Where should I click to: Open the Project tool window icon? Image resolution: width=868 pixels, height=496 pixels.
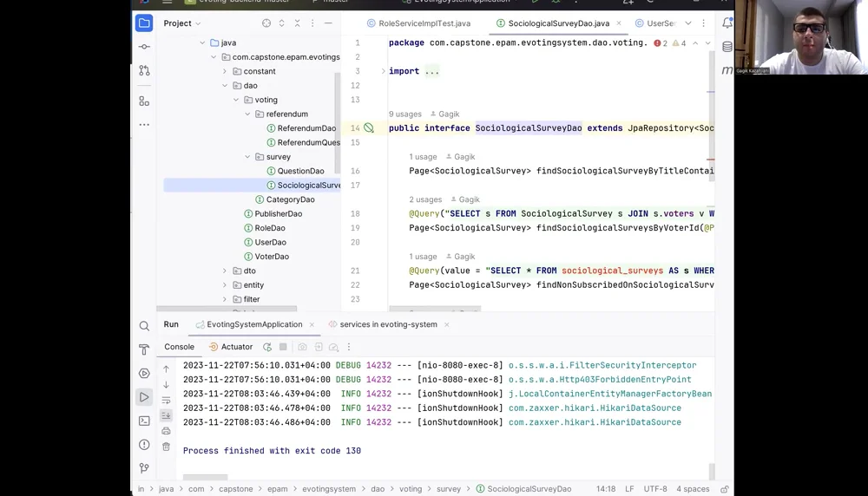pos(144,23)
